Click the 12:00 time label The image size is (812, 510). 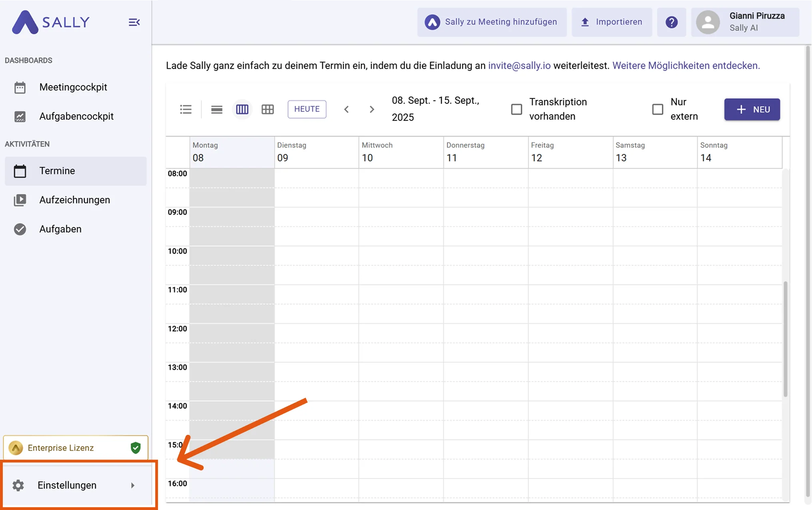point(177,329)
